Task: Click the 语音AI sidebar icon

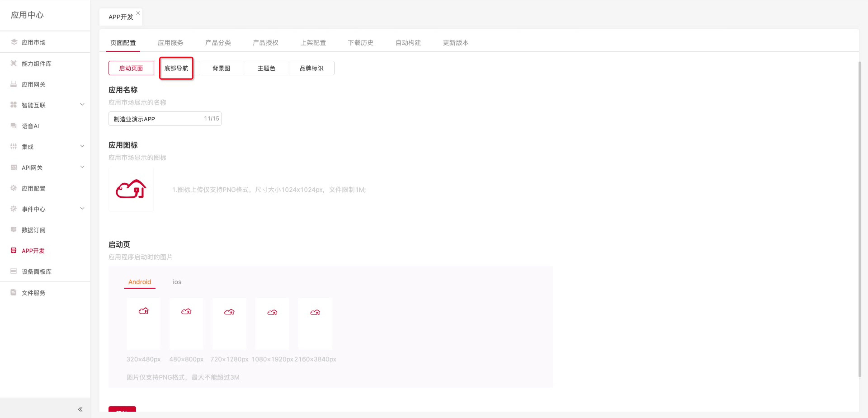Action: tap(14, 126)
